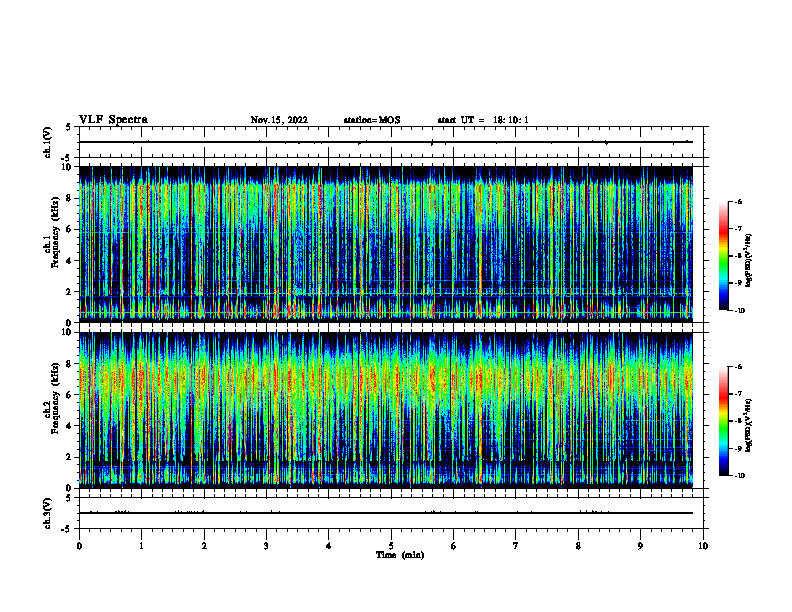
Task: Click the ch.2 colorbar 'log(PSD)' label
Action: point(749,425)
